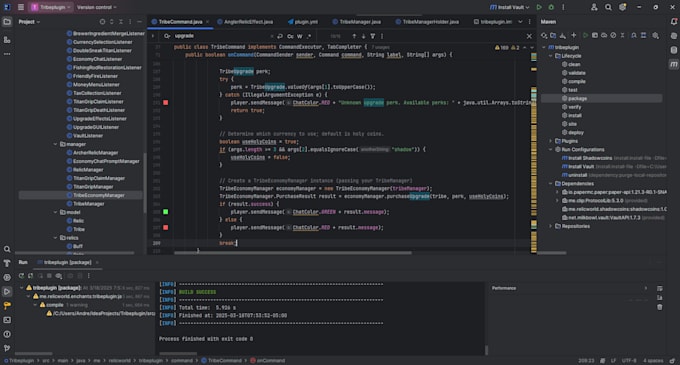
Task: Select the tribeplugin [package] run tab
Action: pyautogui.click(x=68, y=263)
